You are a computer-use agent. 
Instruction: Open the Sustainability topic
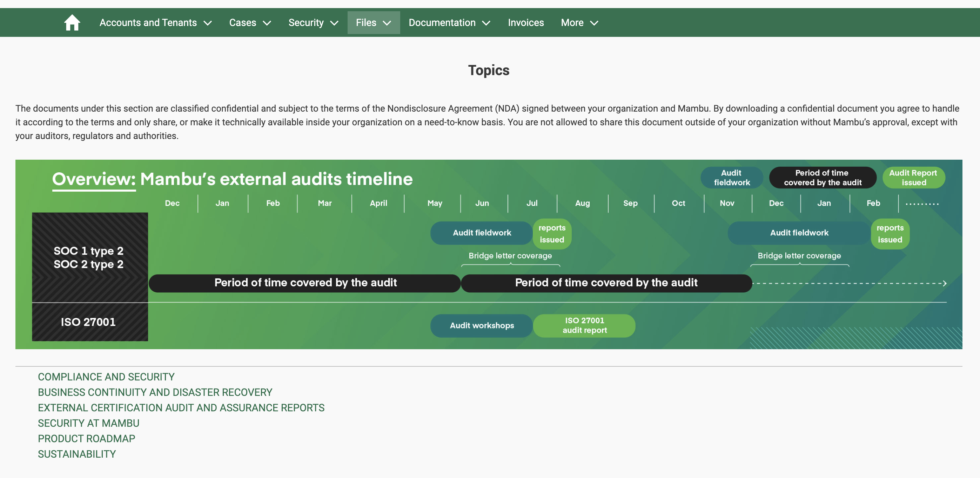77,454
